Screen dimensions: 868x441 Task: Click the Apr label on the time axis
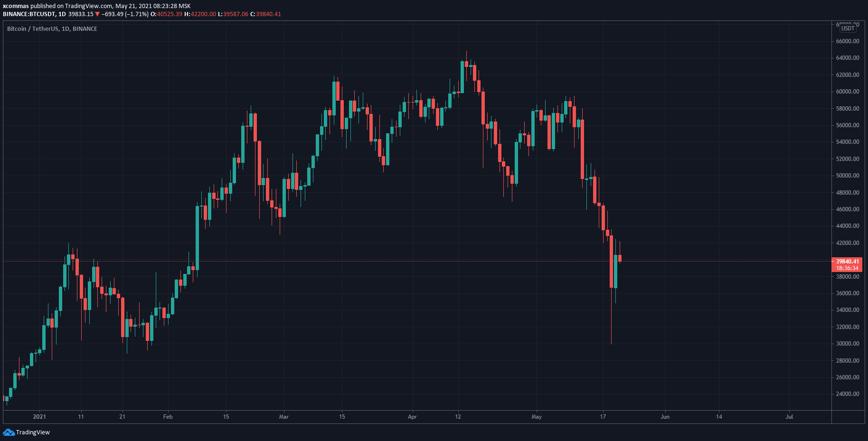pyautogui.click(x=412, y=417)
